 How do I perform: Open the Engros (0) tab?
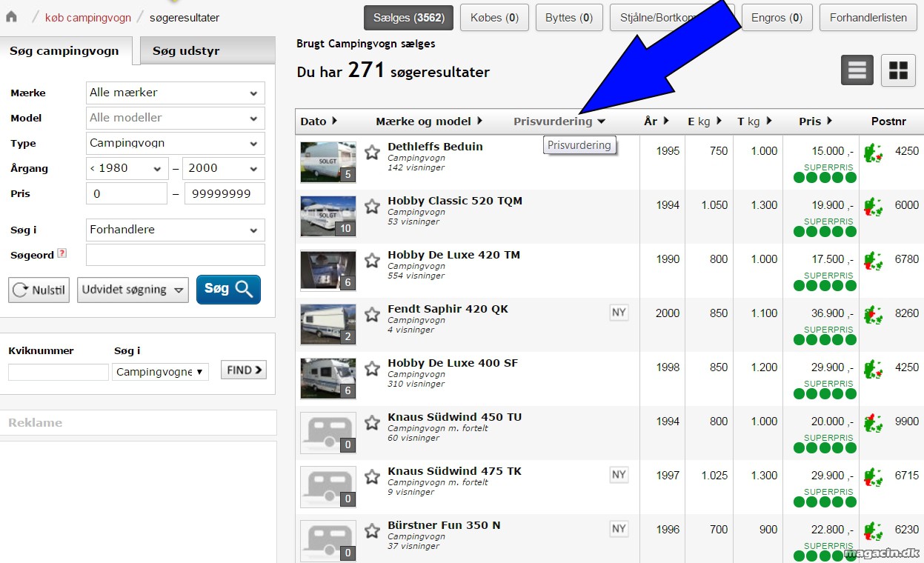click(777, 18)
